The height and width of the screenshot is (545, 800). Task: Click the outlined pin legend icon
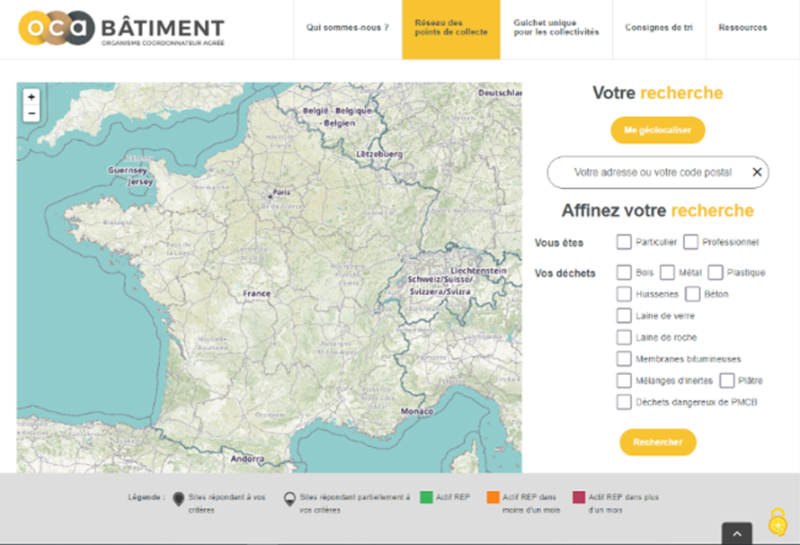click(290, 498)
